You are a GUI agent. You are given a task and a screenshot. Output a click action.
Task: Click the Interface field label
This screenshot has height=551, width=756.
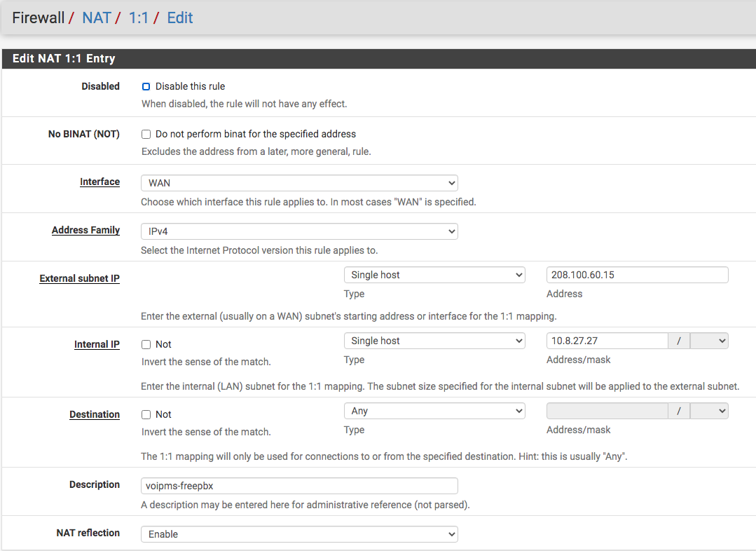99,182
